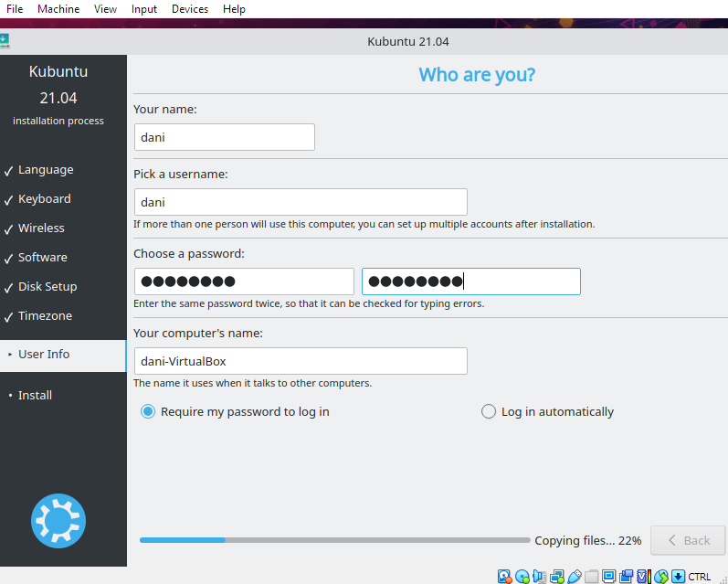The height and width of the screenshot is (584, 728).
Task: Select the Language step in sidebar
Action: coord(46,170)
